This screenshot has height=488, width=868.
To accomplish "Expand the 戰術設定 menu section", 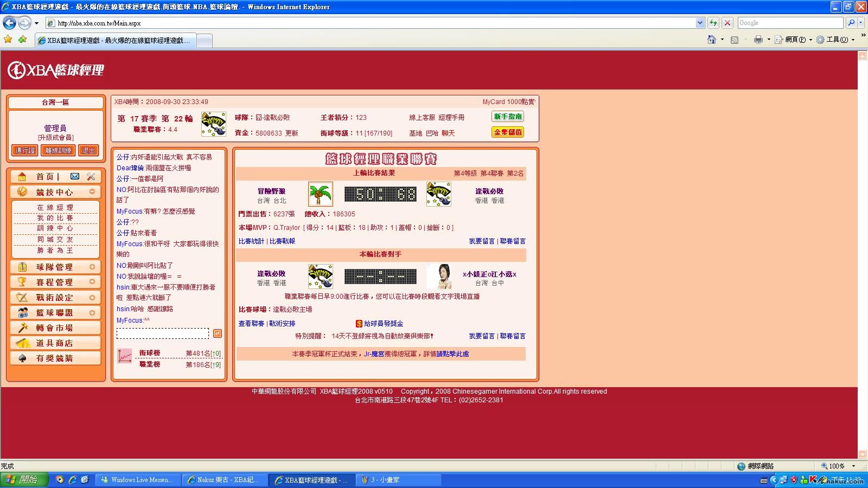I will tap(92, 297).
